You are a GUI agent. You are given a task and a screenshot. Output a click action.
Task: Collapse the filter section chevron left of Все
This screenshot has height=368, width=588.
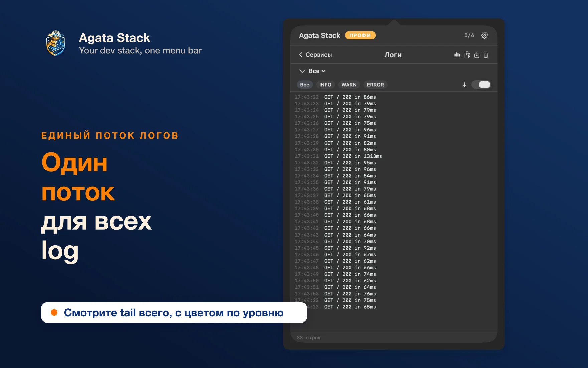click(x=302, y=71)
